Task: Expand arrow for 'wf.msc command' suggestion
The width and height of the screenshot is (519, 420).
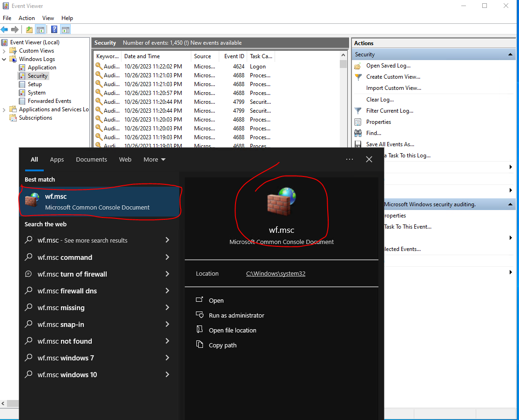Action: click(x=167, y=257)
